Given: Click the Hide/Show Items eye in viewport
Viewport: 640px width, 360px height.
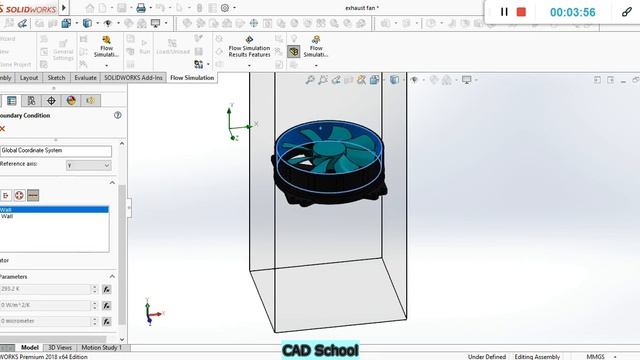Looking at the screenshot, I should [x=414, y=80].
